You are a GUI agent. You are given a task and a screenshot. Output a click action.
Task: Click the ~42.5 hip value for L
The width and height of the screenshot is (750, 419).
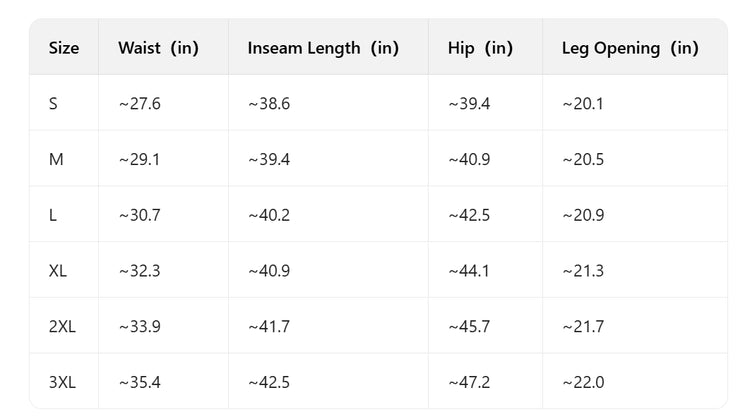point(469,215)
